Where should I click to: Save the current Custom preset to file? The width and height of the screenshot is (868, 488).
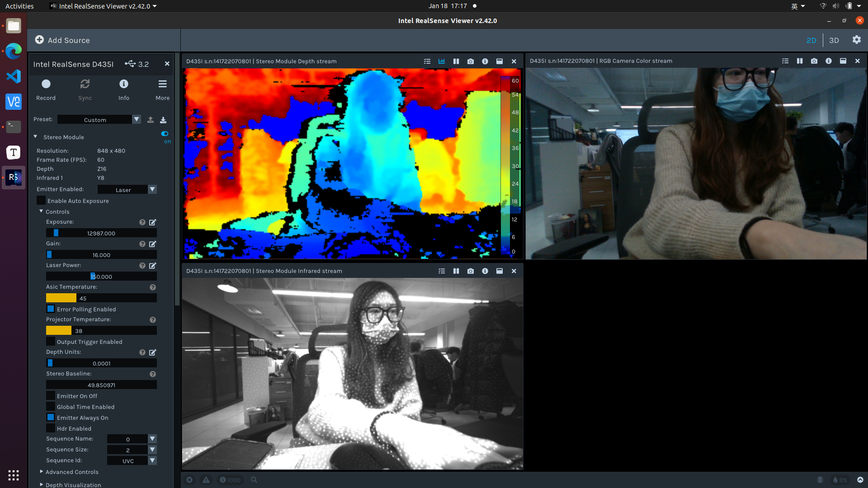(x=163, y=120)
